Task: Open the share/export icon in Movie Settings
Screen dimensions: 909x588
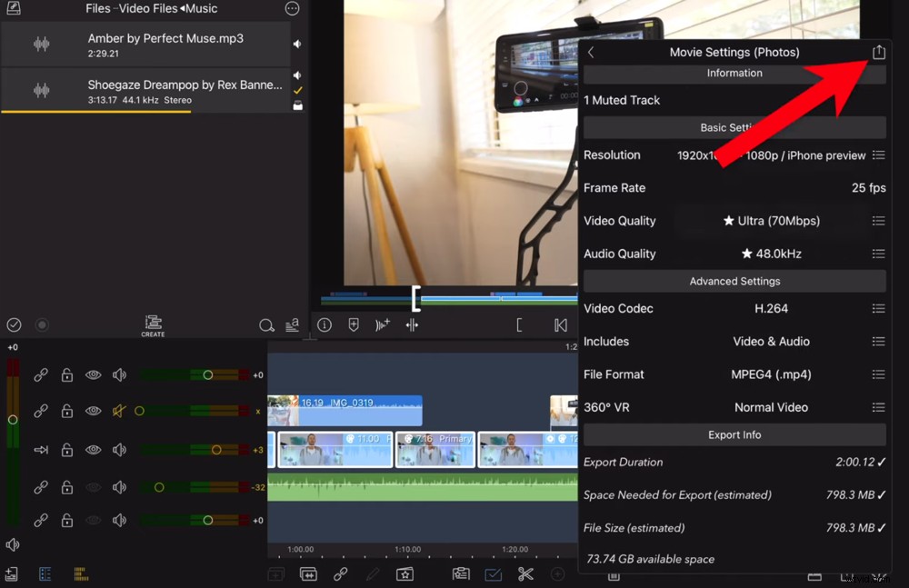Action: click(x=878, y=52)
